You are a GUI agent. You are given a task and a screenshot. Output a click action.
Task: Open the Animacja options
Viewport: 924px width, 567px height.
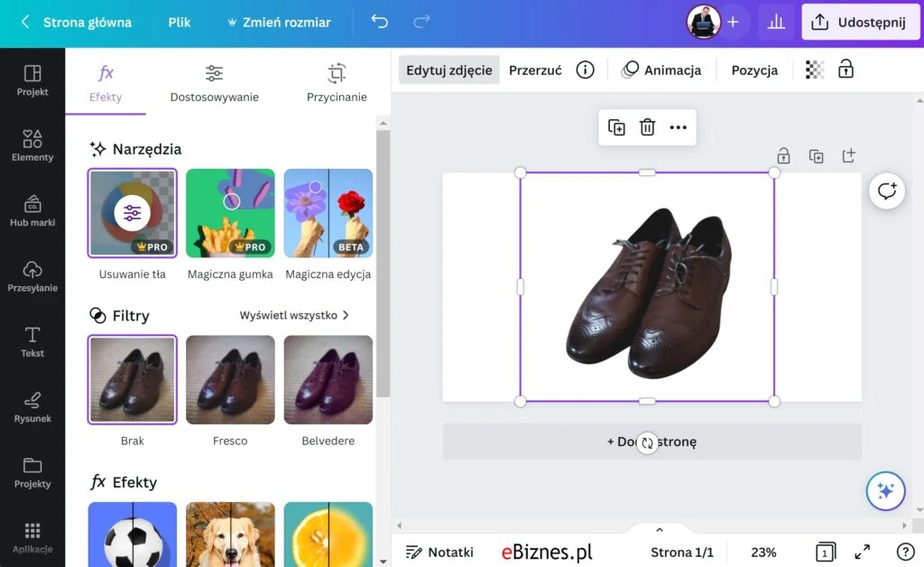pyautogui.click(x=661, y=70)
